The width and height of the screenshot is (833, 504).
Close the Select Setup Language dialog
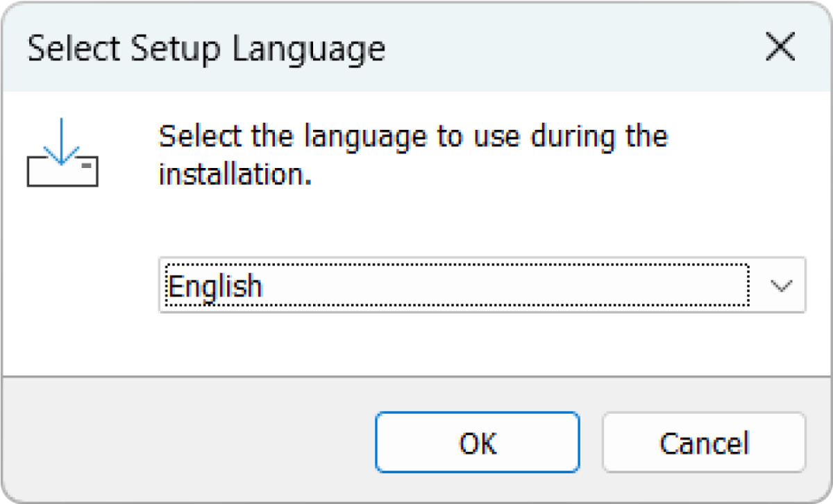pos(780,47)
